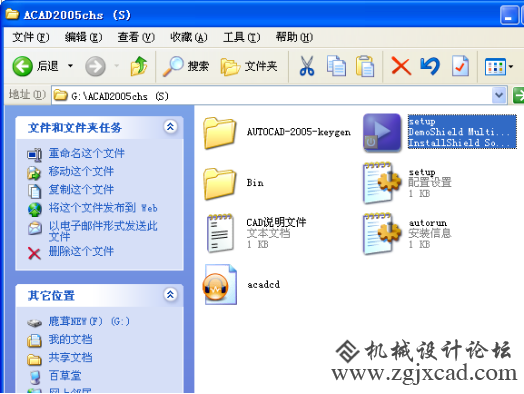Click the blue Undo arrow icon
Screen dimensions: 524x394
[430, 66]
